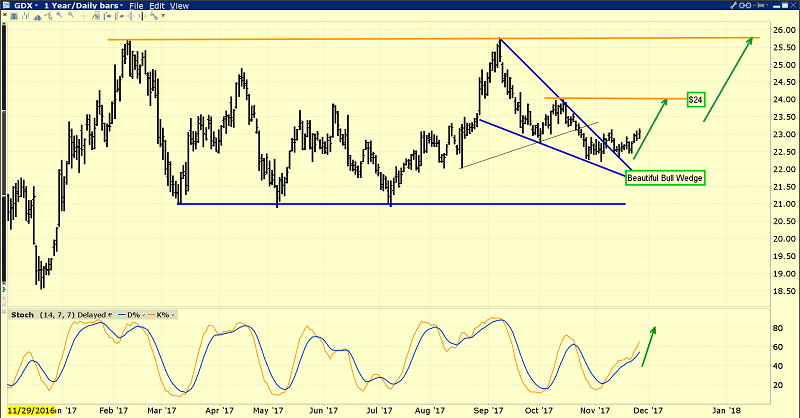This screenshot has width=800, height=418.
Task: Click the pushpin icon in title bar
Action: pyautogui.click(x=759, y=5)
